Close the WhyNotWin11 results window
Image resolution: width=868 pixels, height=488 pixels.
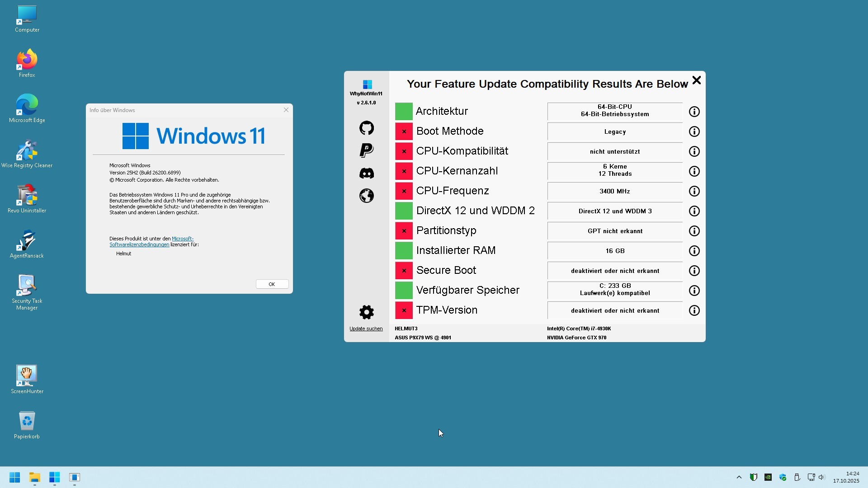click(696, 80)
